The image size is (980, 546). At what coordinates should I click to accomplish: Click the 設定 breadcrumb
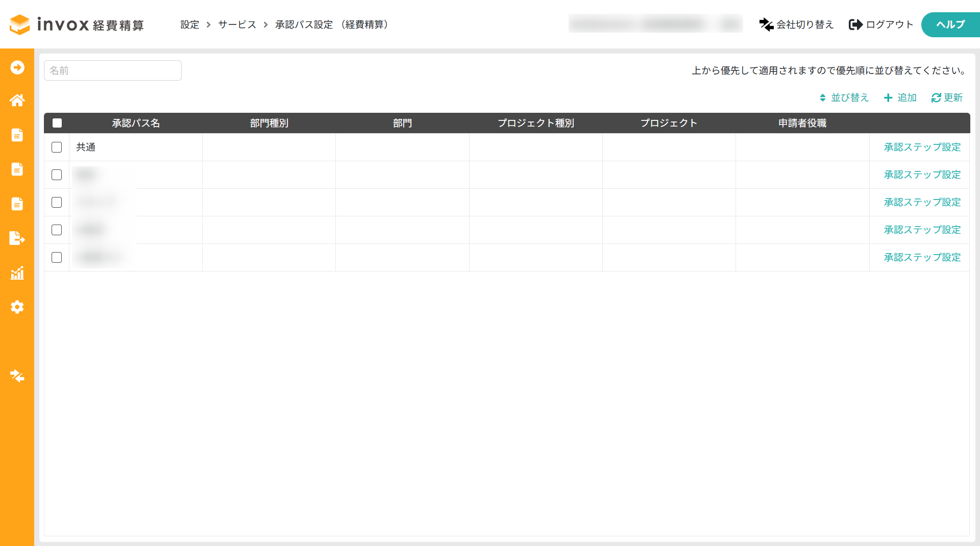[189, 24]
